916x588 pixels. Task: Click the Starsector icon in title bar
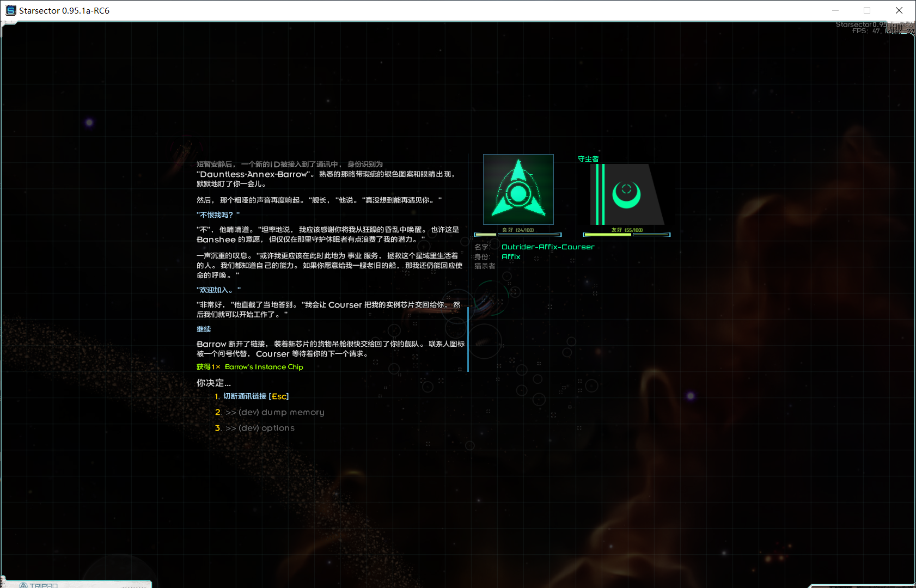click(10, 10)
